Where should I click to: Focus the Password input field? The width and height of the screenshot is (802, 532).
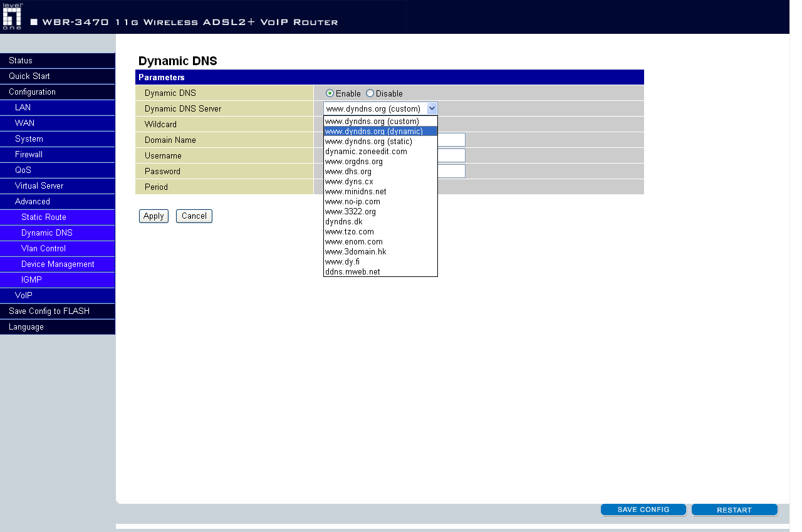[x=451, y=171]
